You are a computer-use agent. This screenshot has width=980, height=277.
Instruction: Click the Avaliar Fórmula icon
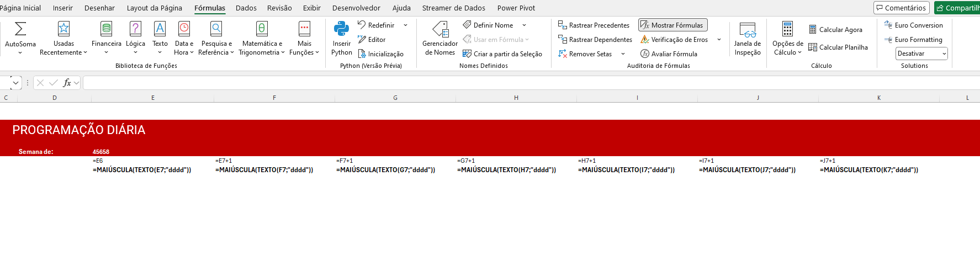click(645, 54)
